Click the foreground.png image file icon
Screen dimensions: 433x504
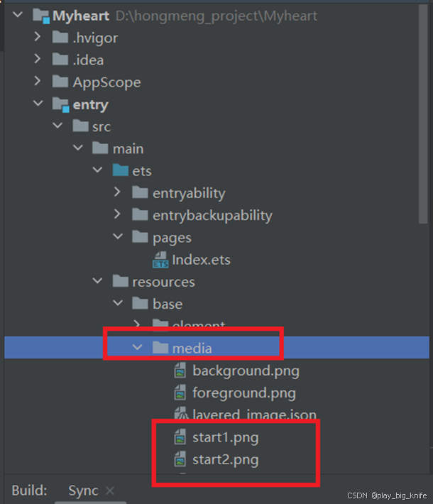(x=180, y=393)
